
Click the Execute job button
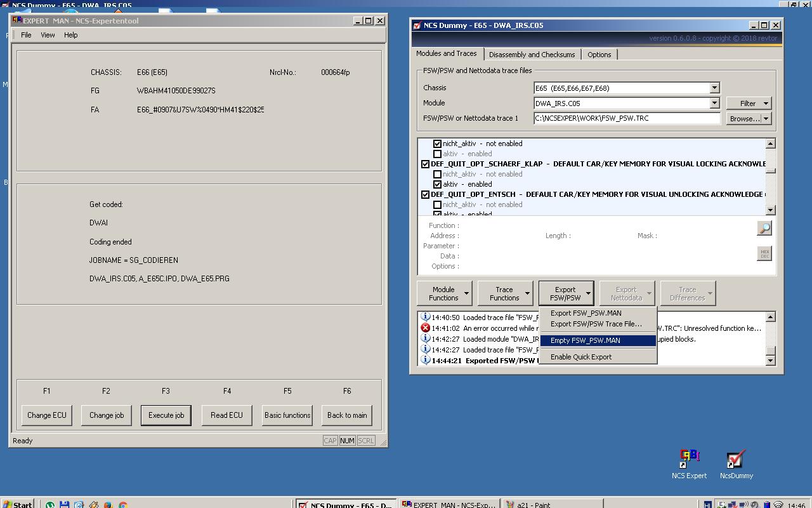tap(166, 415)
